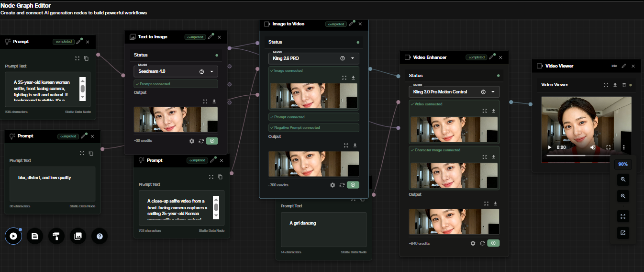Click the 'Negative Prompt connected' status

(x=313, y=127)
